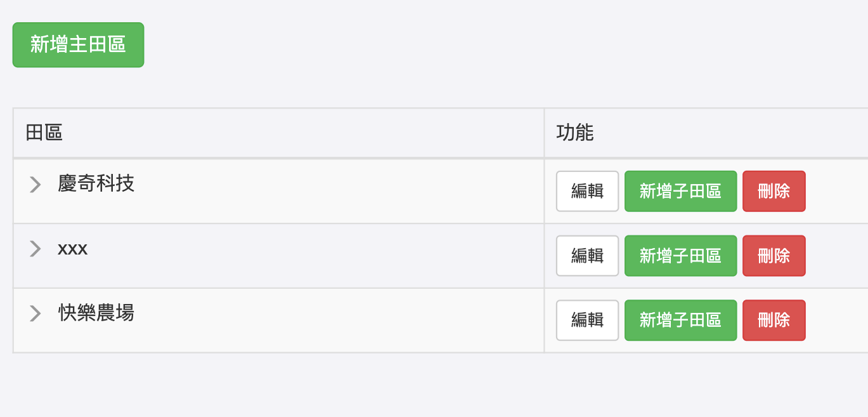Screen dimensions: 868x417
Task: Click the 田區 column header
Action: click(44, 133)
